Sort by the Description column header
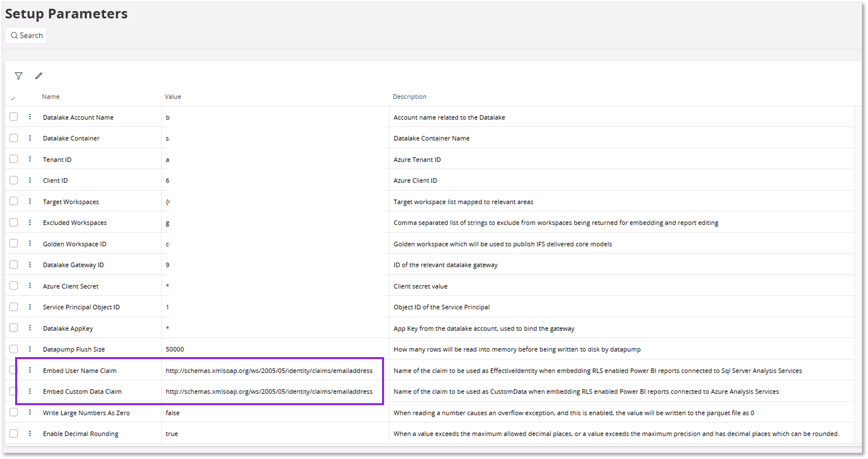868x459 pixels. click(409, 97)
